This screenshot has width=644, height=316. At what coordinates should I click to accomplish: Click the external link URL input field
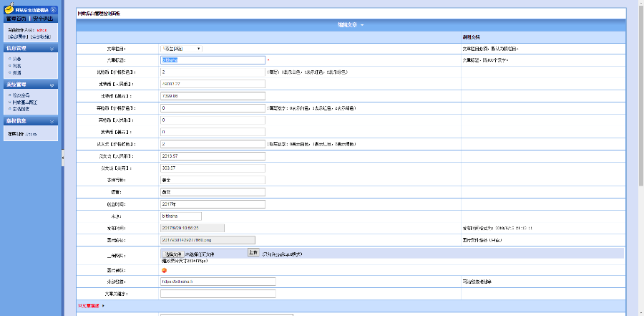(x=218, y=282)
